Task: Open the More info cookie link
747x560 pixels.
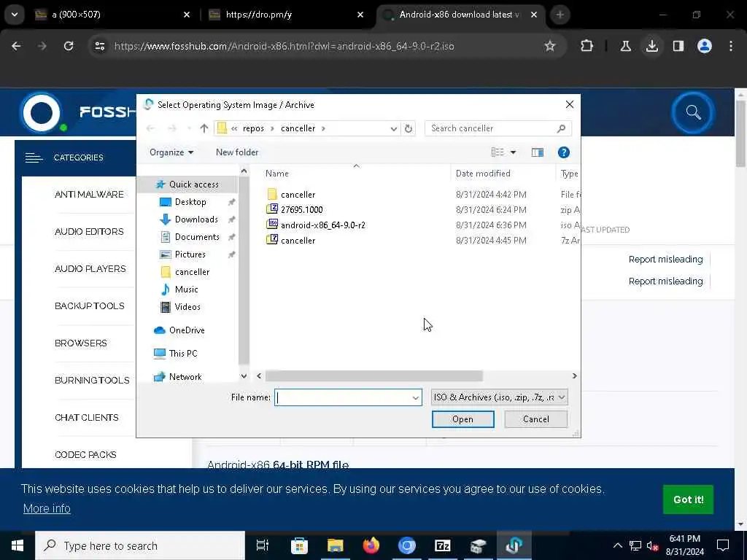Action: click(47, 508)
